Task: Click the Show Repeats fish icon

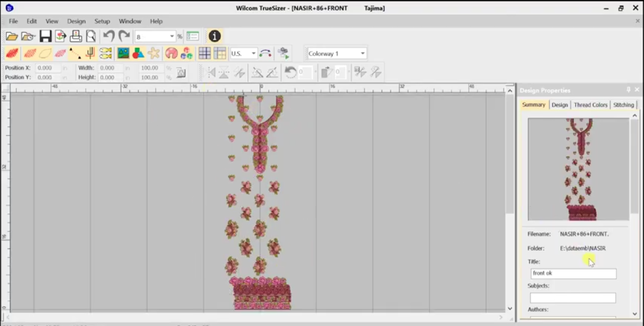Action: click(106, 53)
